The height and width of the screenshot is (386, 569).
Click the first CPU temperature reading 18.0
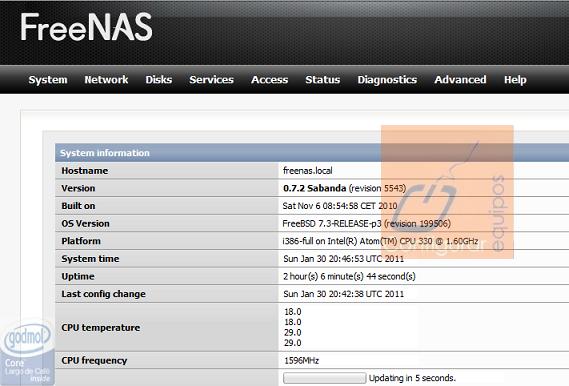[293, 312]
